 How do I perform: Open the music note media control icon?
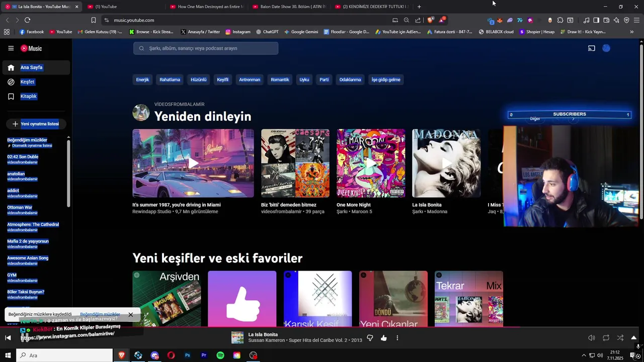click(586, 20)
